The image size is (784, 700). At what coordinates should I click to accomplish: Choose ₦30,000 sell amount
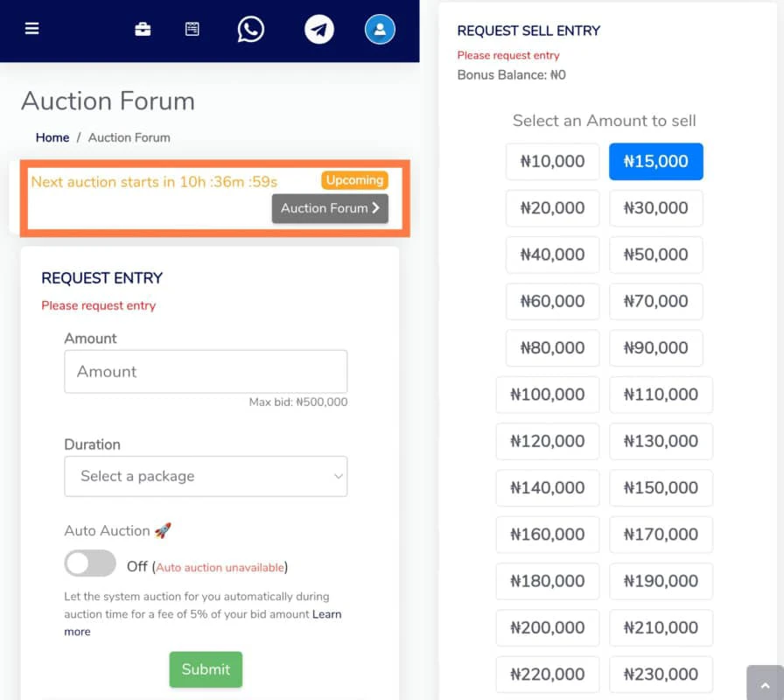pyautogui.click(x=656, y=208)
